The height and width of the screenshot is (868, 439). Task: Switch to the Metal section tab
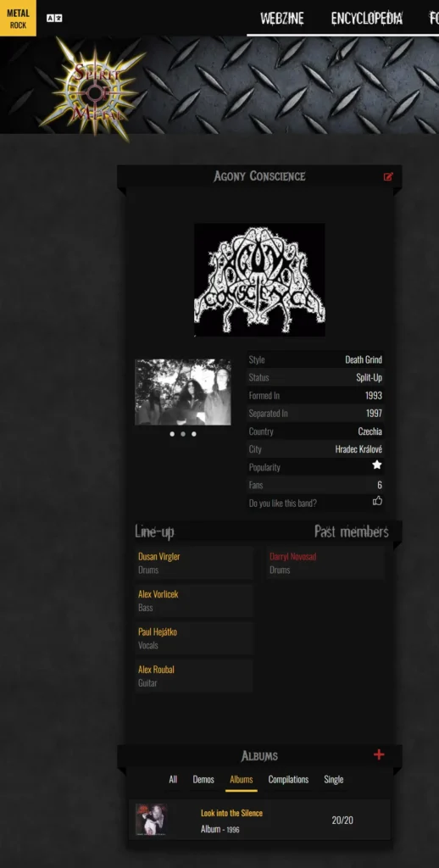point(19,13)
